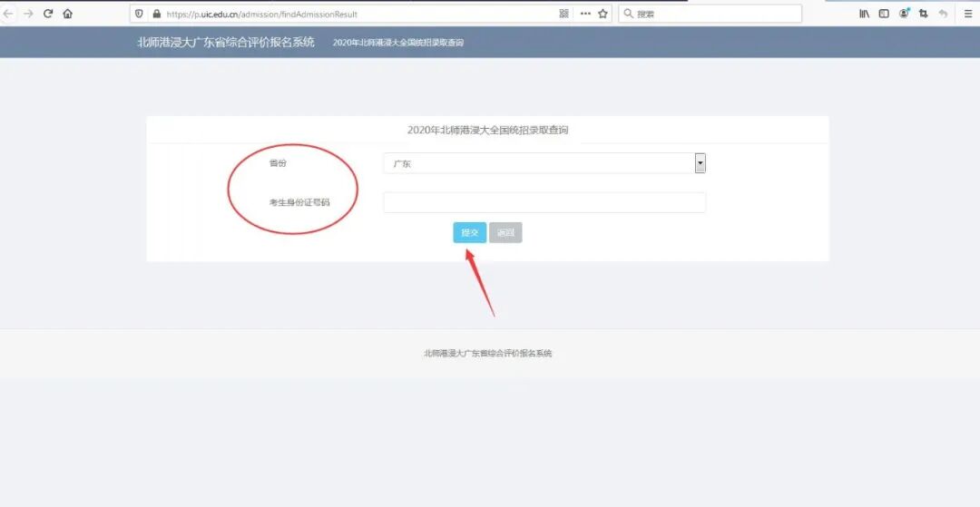Viewport: 980px width, 507px height.
Task: Open the browser hamburger menu
Action: 968,14
